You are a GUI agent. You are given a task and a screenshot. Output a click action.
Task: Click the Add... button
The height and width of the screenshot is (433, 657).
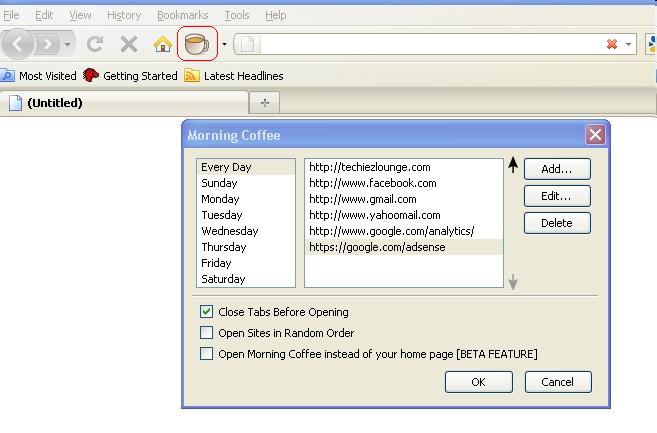tap(557, 169)
